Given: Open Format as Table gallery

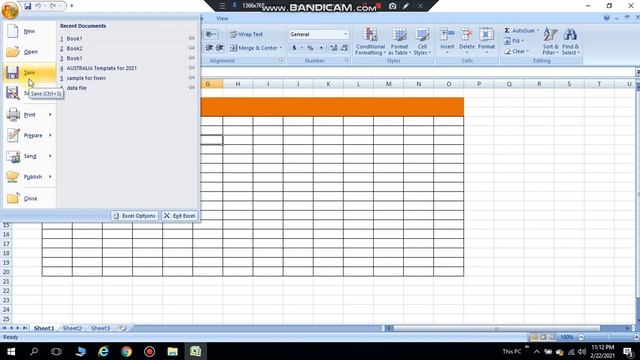Looking at the screenshot, I should (399, 41).
